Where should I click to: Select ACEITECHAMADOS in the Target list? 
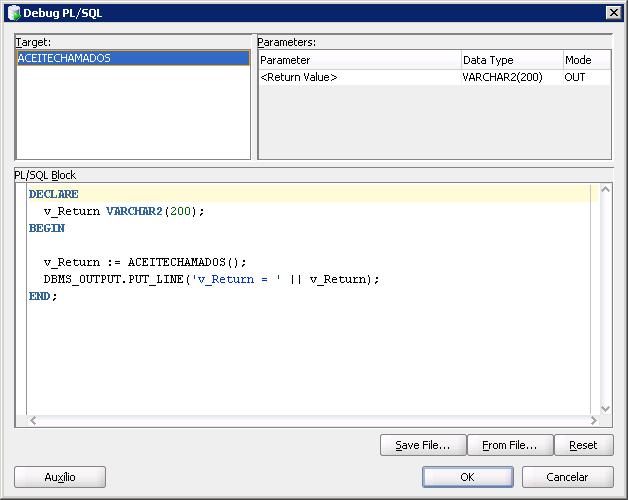click(133, 58)
